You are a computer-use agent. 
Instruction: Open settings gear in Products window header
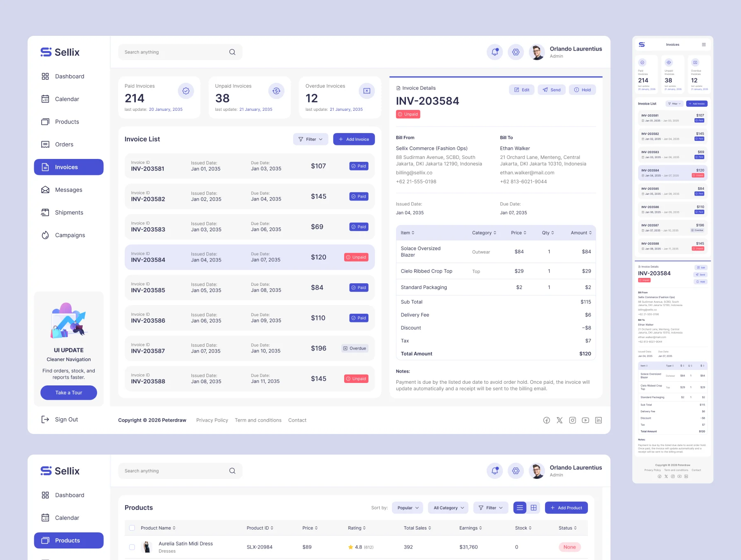tap(516, 471)
